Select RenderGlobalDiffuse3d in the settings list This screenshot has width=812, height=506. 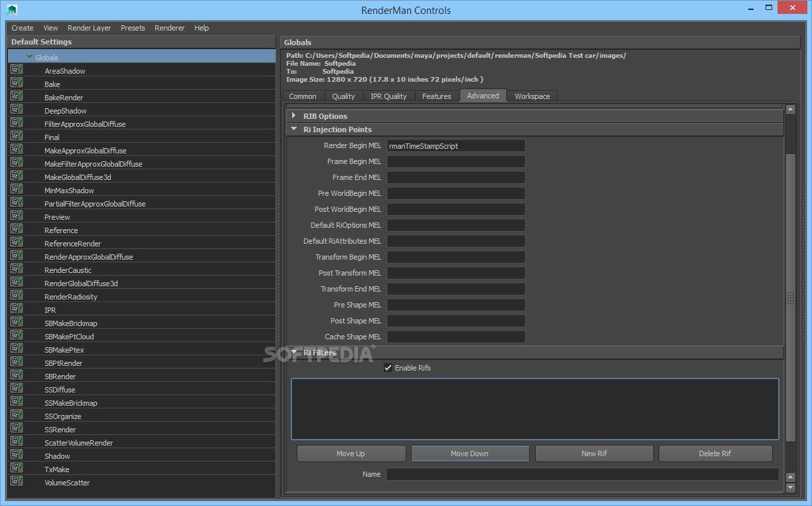coord(141,283)
